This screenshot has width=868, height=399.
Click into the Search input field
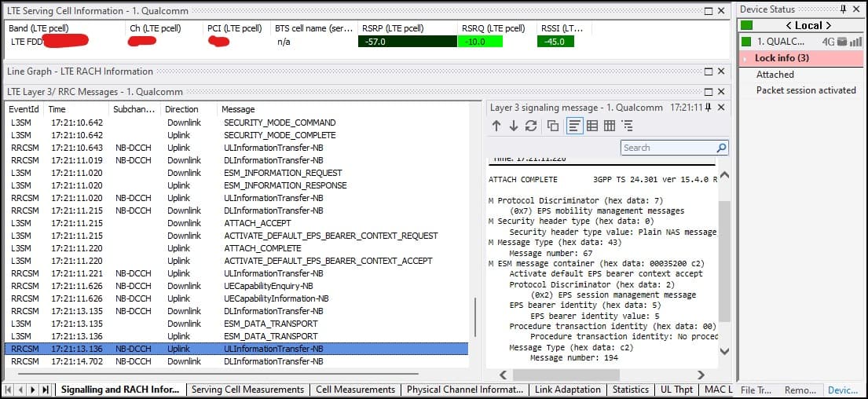coord(668,148)
